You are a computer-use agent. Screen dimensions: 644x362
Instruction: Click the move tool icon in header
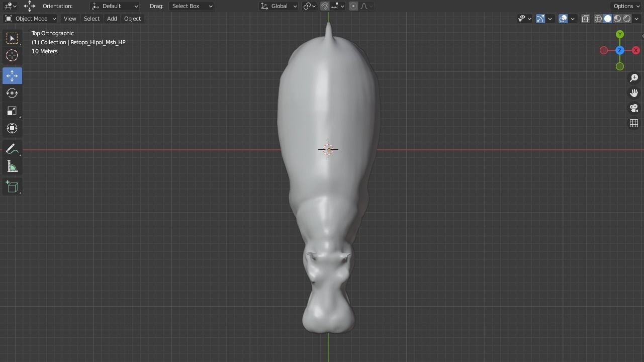click(x=30, y=6)
